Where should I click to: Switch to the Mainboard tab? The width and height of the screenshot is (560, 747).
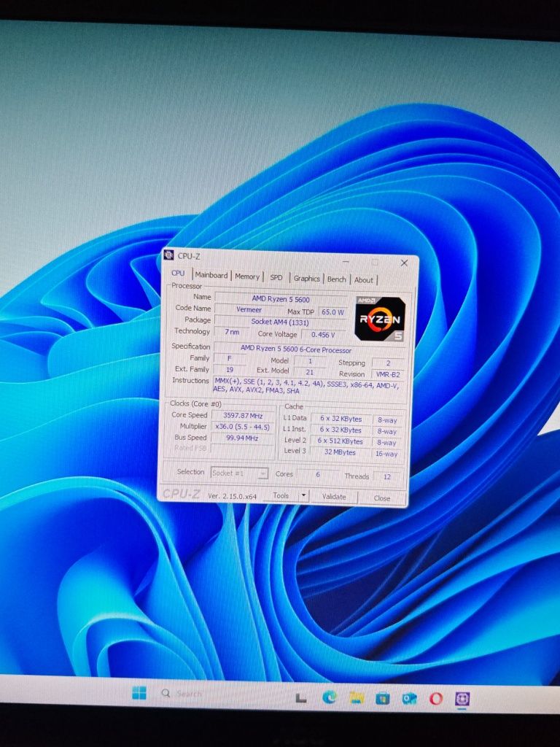pos(211,275)
